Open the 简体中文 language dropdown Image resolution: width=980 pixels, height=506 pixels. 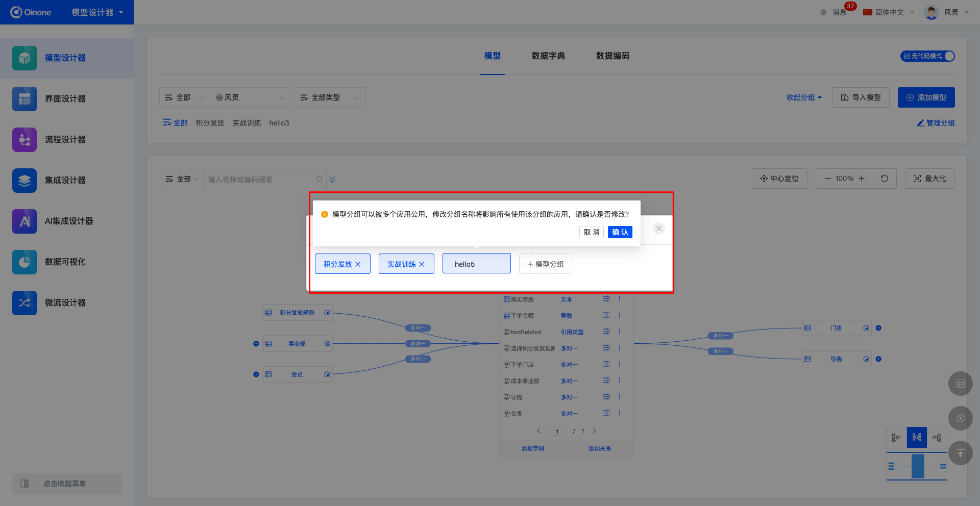[x=889, y=12]
